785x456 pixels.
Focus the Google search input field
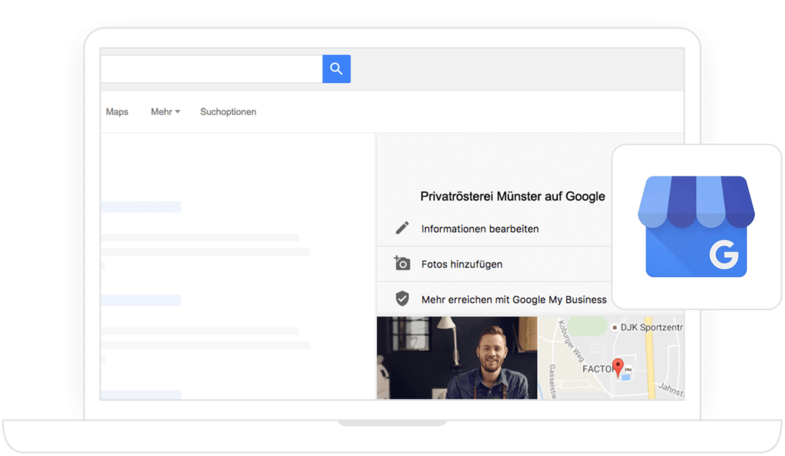tap(210, 69)
